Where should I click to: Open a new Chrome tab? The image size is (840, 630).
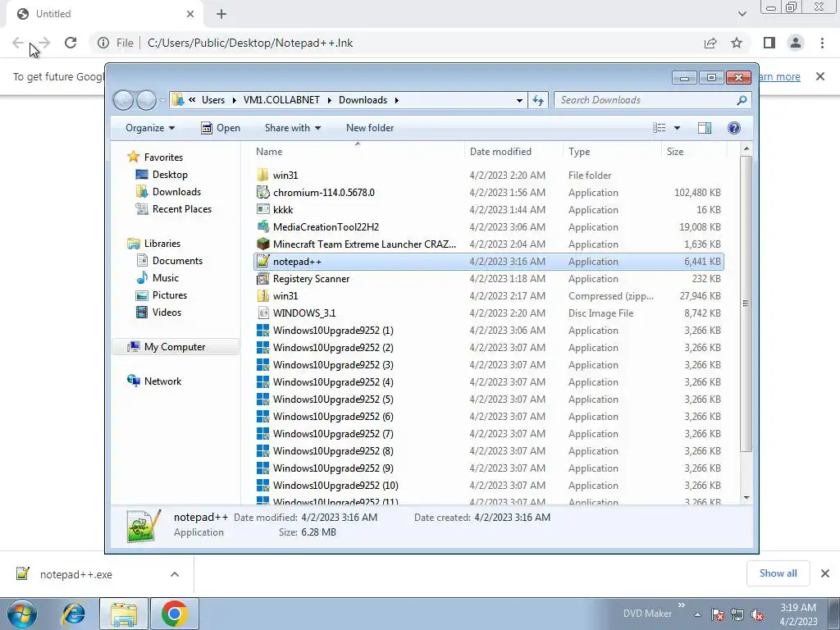(x=221, y=14)
